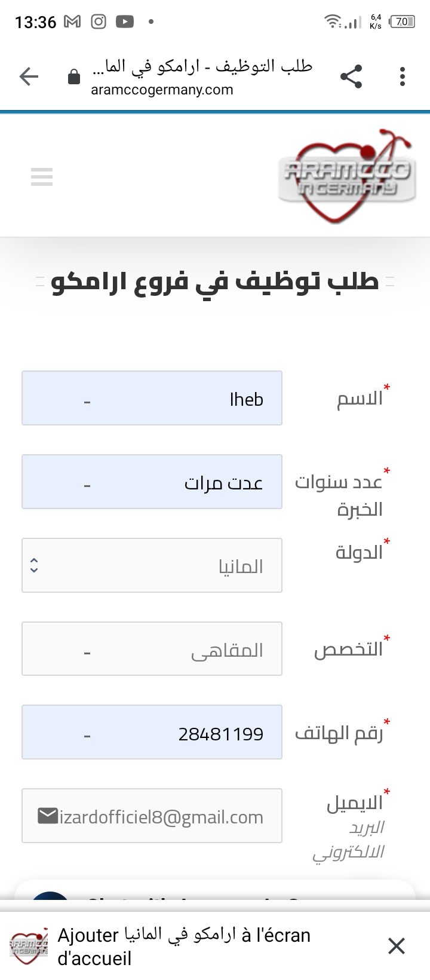Viewport: 430px width, 980px height.
Task: Click the phone number field 28481199
Action: coord(152,732)
